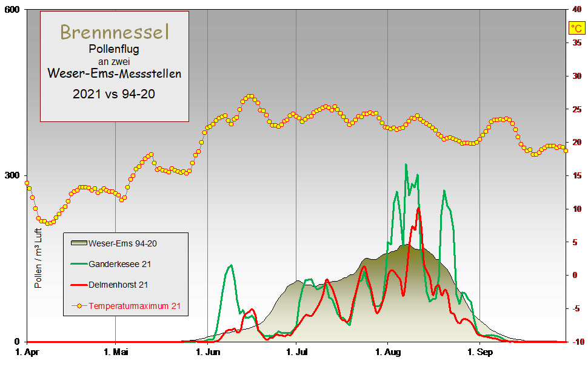Select the 1. Jul x-axis label
The width and height of the screenshot is (588, 366).
[296, 352]
